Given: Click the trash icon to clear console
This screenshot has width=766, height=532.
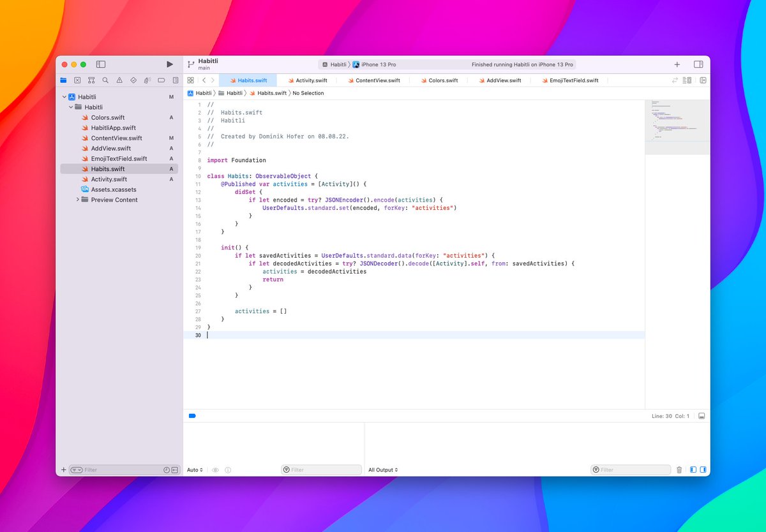Looking at the screenshot, I should (x=679, y=470).
